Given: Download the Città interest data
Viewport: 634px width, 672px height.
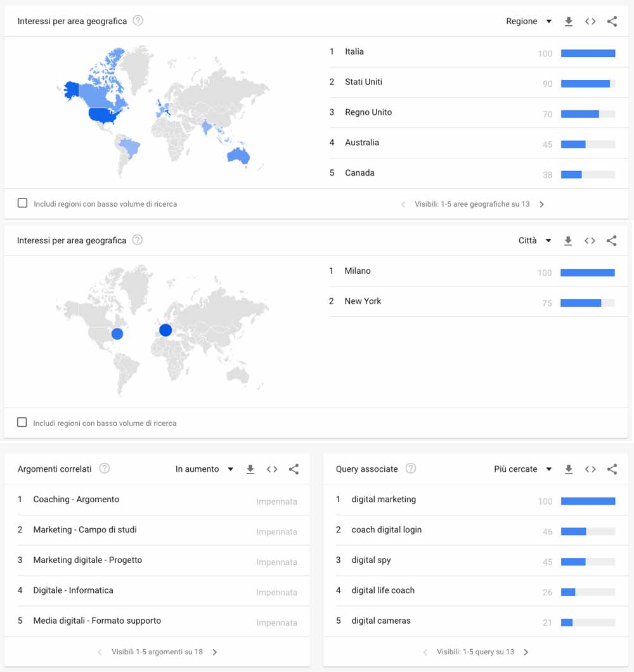Looking at the screenshot, I should pyautogui.click(x=568, y=241).
